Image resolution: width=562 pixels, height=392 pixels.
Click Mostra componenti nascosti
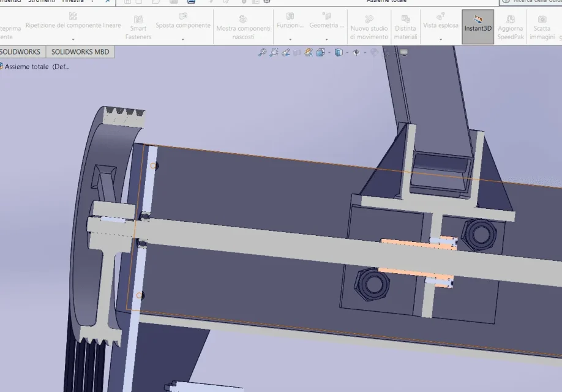click(x=244, y=28)
